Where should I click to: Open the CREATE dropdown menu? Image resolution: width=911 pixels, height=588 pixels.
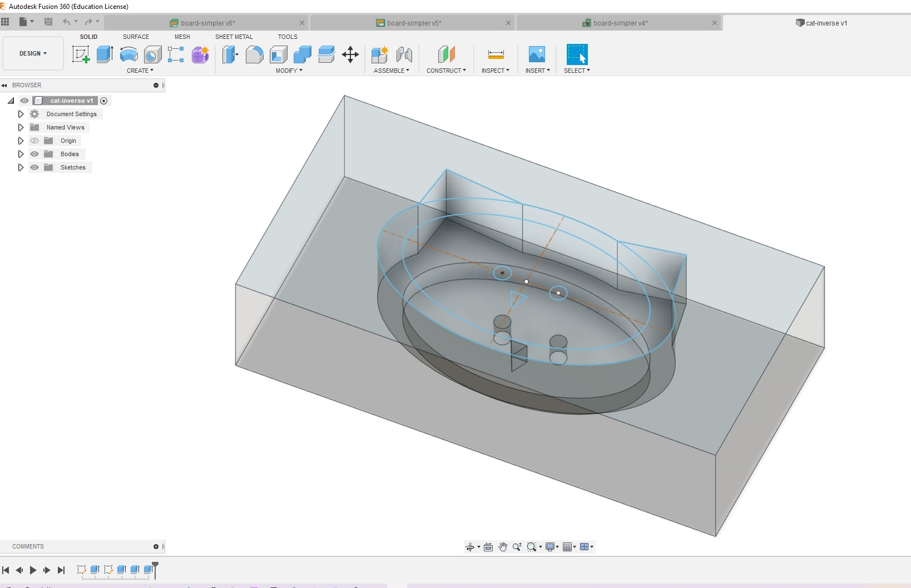pyautogui.click(x=140, y=71)
